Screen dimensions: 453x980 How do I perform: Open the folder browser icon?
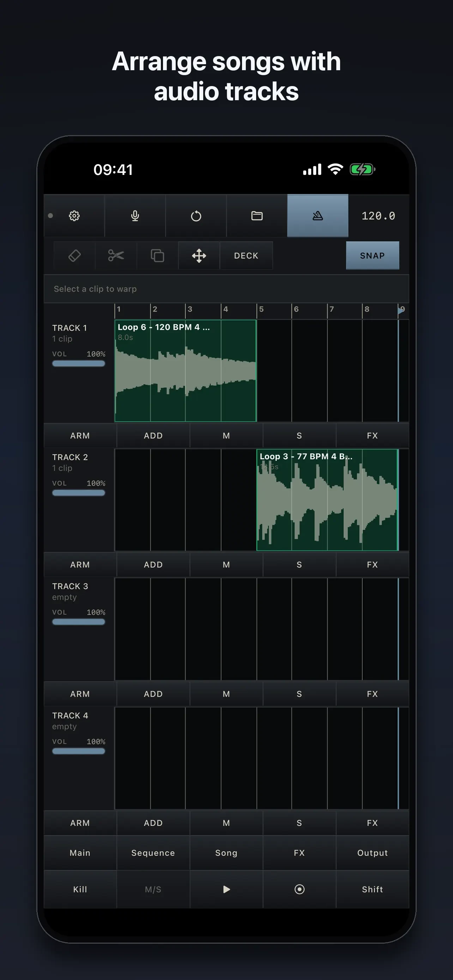[257, 216]
